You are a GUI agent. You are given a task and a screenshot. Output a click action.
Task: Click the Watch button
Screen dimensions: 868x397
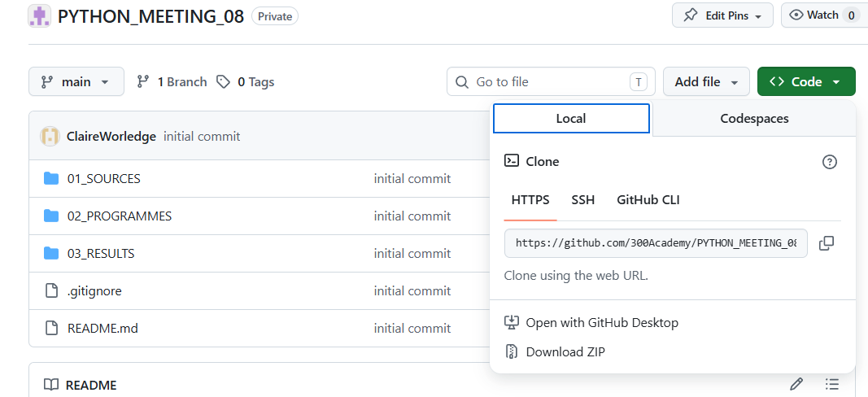click(824, 15)
